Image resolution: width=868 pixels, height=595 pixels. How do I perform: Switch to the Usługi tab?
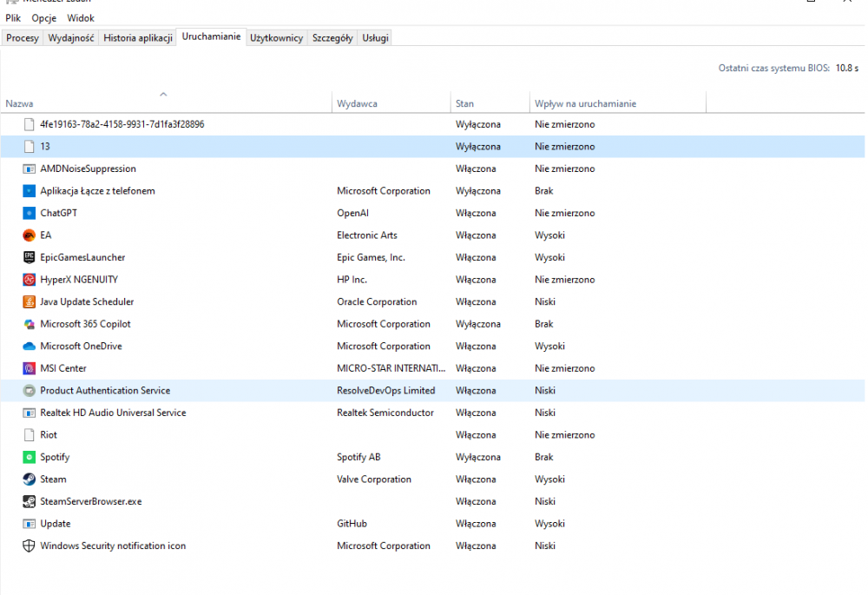click(x=375, y=38)
